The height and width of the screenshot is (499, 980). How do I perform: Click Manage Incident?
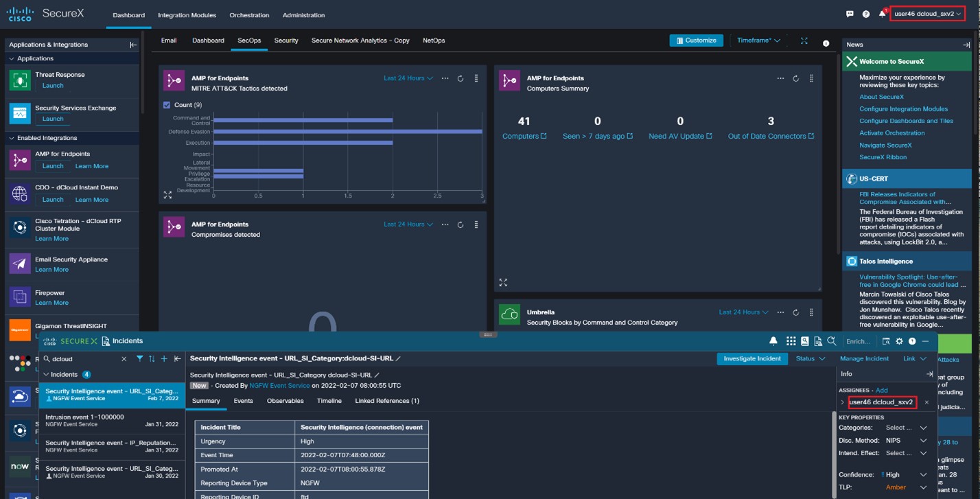coord(864,358)
